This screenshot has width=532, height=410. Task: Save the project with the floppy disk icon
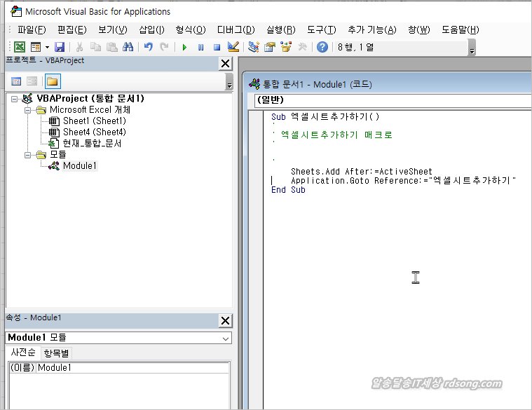click(60, 47)
